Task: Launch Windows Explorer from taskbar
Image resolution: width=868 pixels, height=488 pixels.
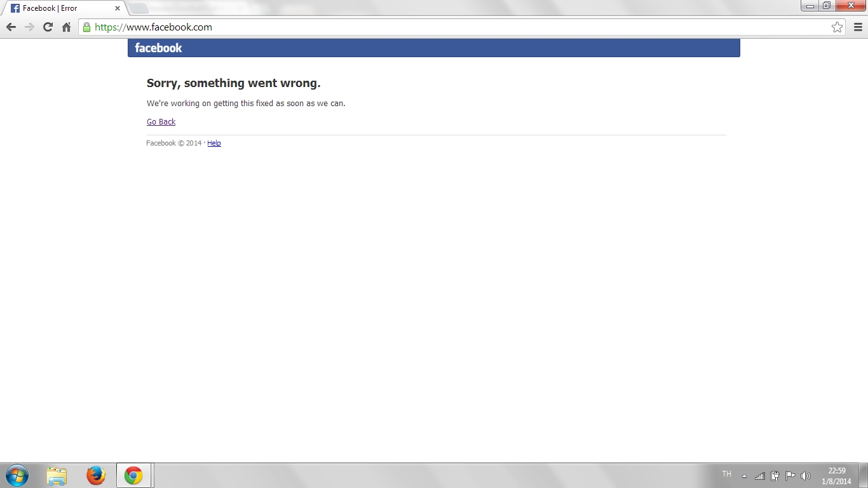Action: (57, 475)
